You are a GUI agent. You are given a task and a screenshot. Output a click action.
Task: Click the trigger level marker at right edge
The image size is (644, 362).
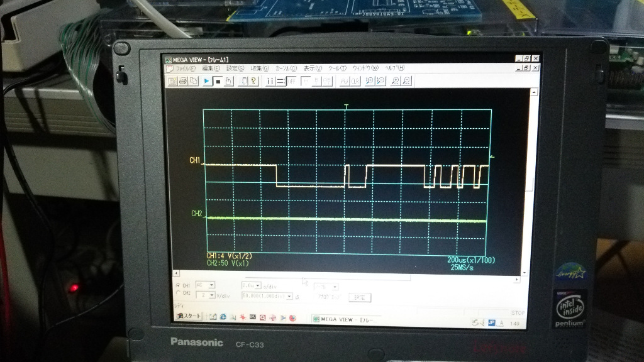[x=492, y=157]
